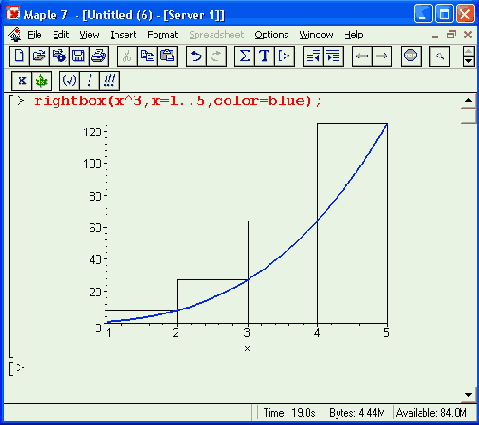The width and height of the screenshot is (479, 425).
Task: Save the worksheet with floppy disk icon
Action: (79, 56)
